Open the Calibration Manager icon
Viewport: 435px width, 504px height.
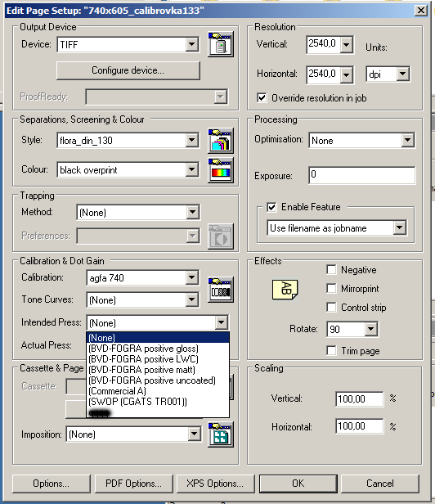221,290
